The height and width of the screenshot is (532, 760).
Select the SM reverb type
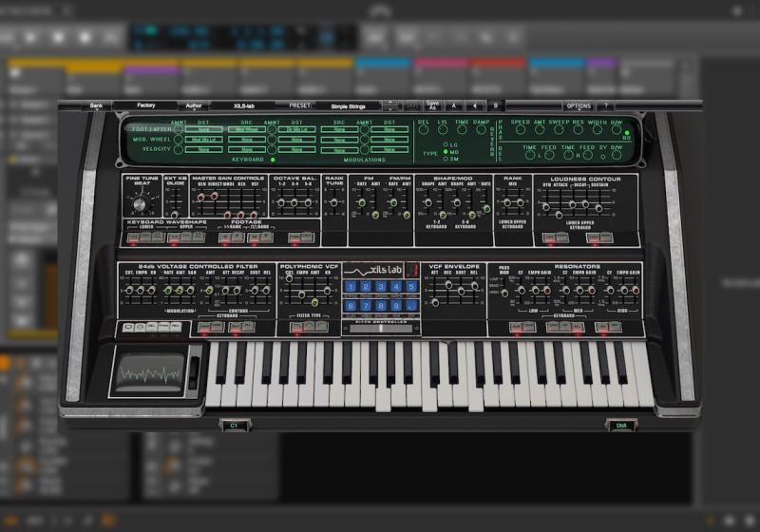[x=446, y=161]
